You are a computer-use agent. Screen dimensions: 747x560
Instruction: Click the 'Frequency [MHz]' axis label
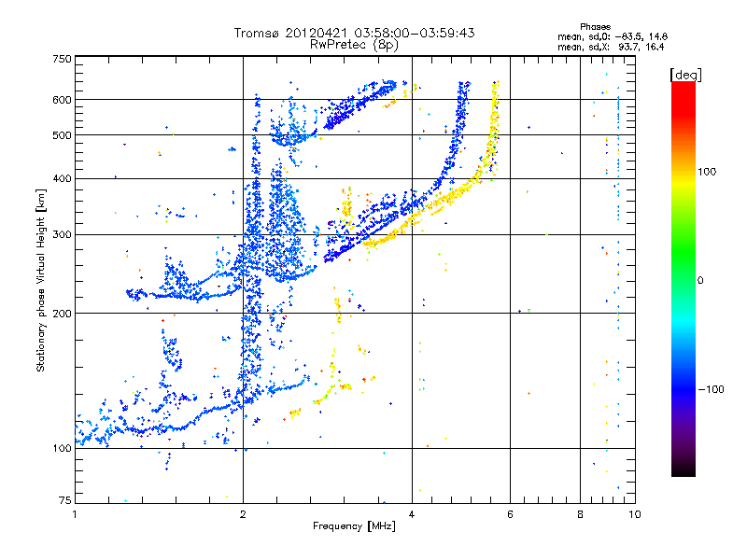pos(354,526)
